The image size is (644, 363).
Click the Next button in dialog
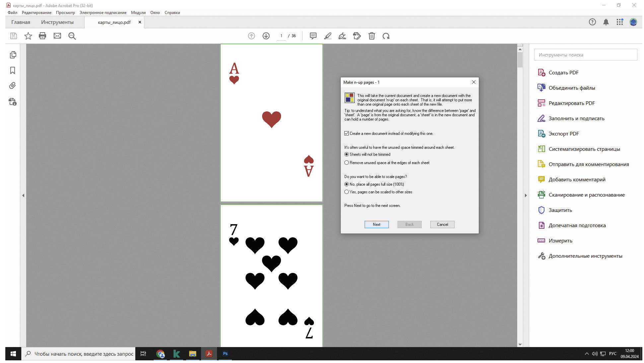377,225
